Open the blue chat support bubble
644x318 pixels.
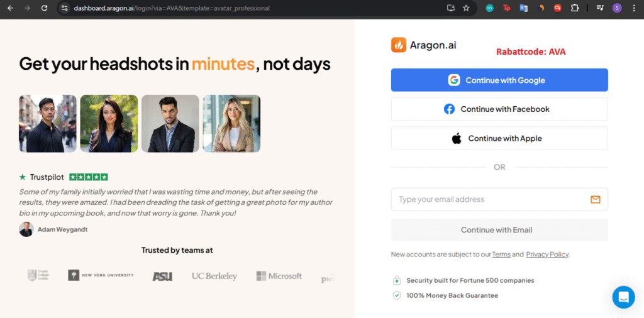click(623, 297)
